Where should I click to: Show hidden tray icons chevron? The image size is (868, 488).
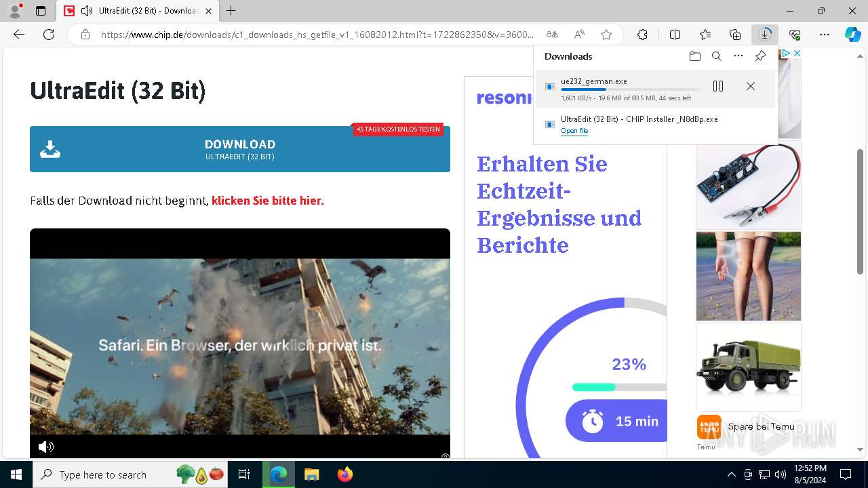click(731, 474)
